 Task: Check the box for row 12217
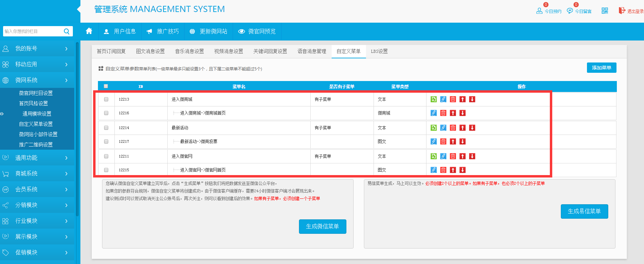click(106, 141)
